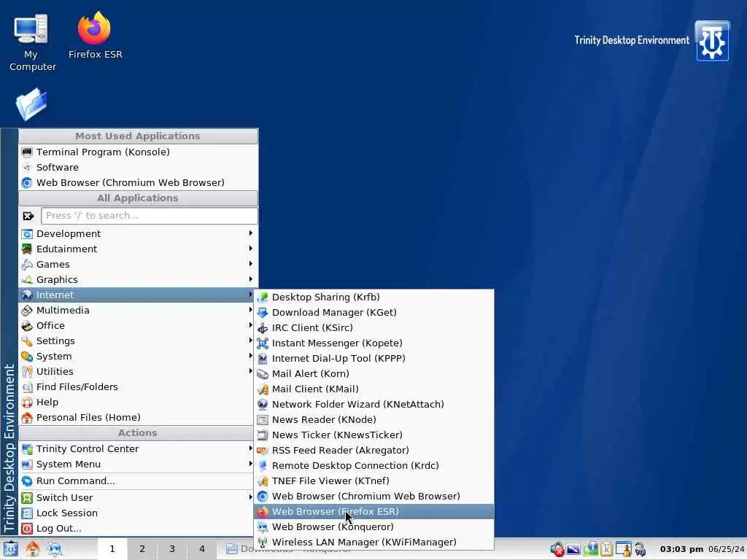Expand the Graphics submenu

coord(136,279)
